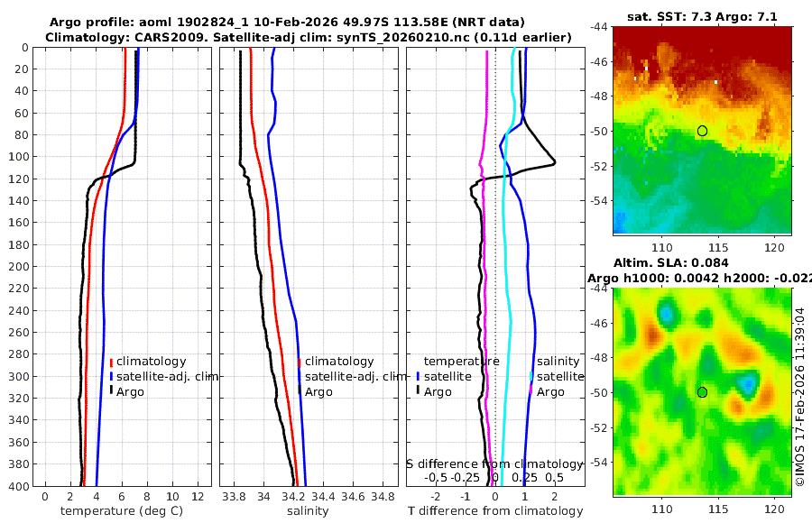Click the IMOS timestamp copyright text
812x523 pixels.
tap(800, 397)
